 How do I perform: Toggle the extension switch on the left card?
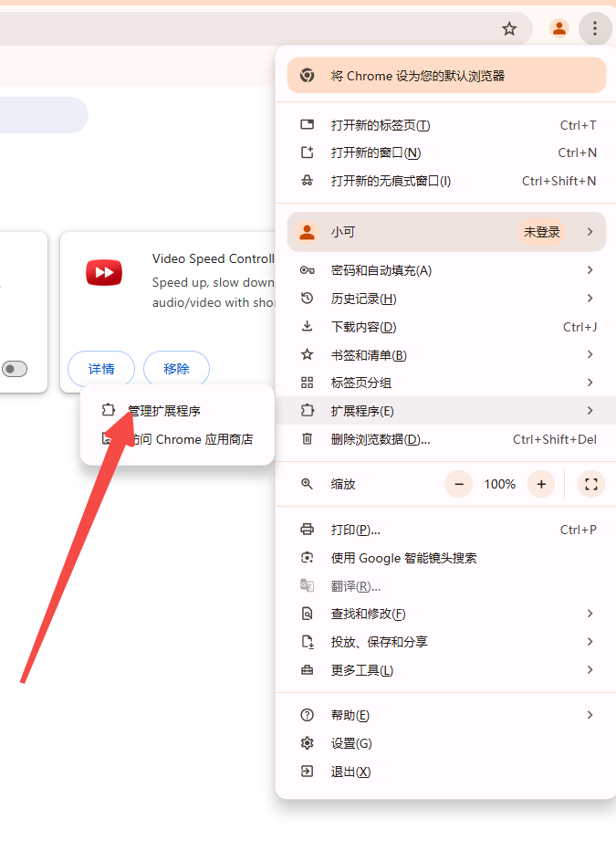click(15, 369)
